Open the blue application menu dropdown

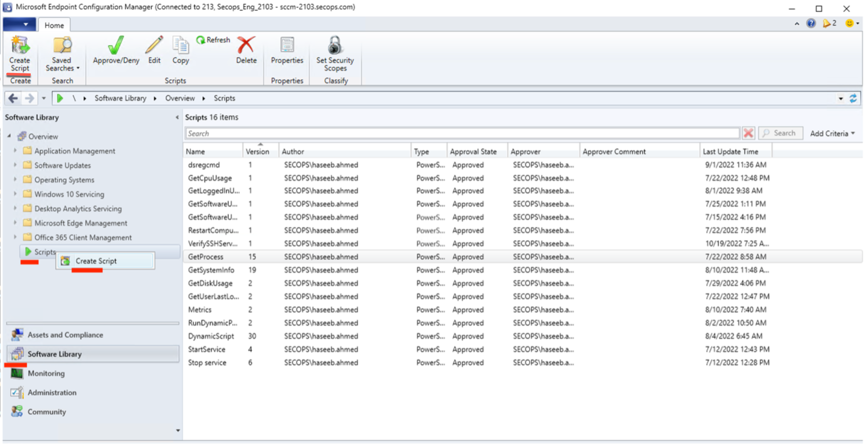[20, 25]
